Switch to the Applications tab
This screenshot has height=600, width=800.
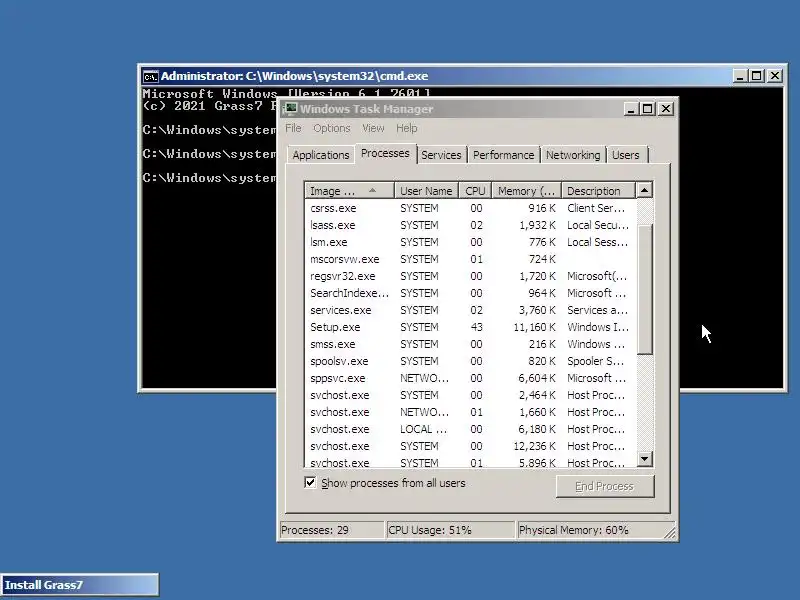pyautogui.click(x=321, y=155)
